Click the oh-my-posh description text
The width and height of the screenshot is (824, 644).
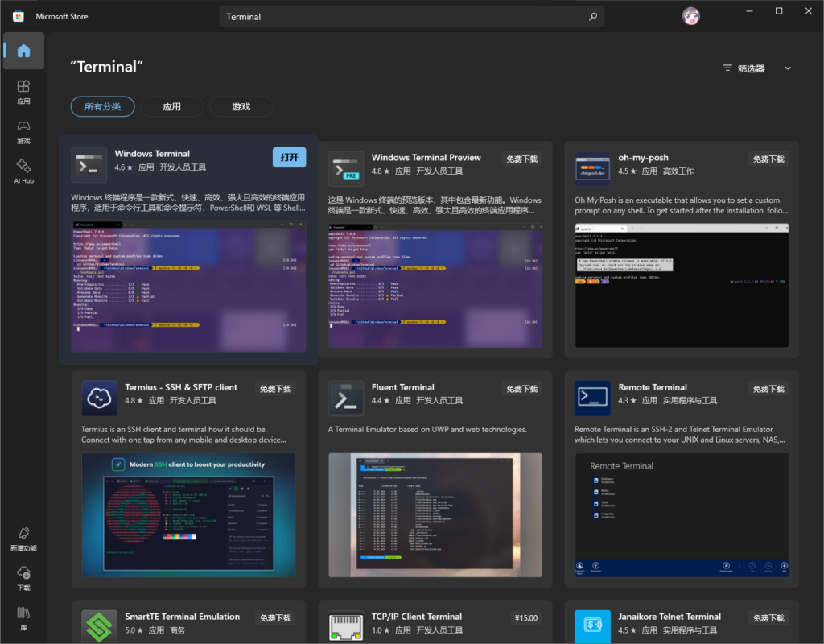(x=681, y=205)
